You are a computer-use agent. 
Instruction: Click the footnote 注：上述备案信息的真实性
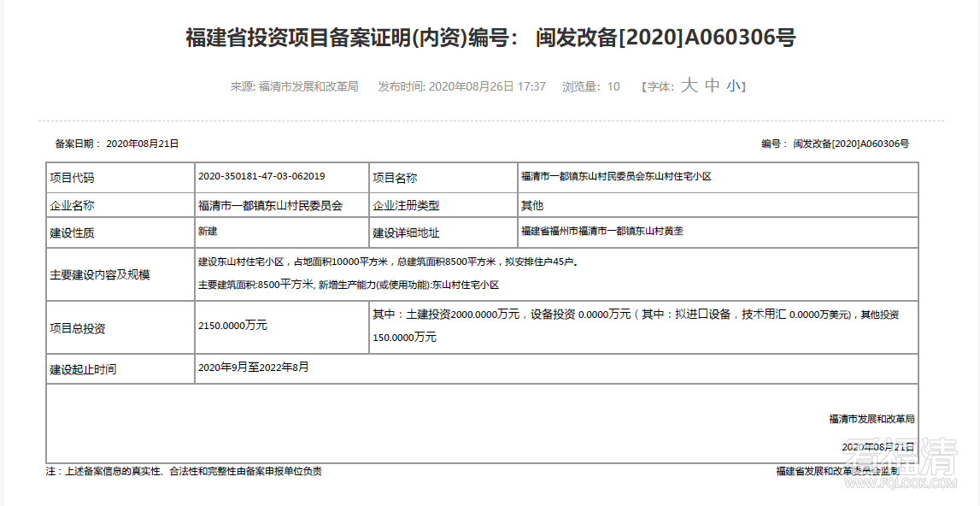pos(184,472)
